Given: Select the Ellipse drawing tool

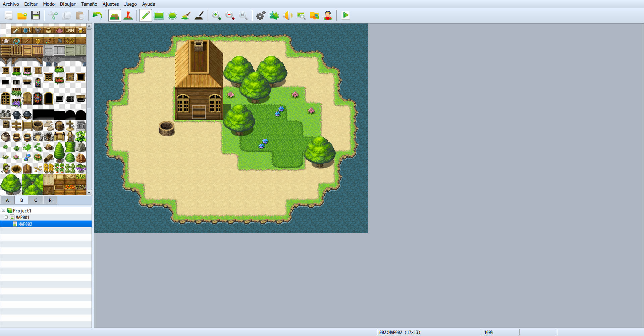Looking at the screenshot, I should [172, 15].
